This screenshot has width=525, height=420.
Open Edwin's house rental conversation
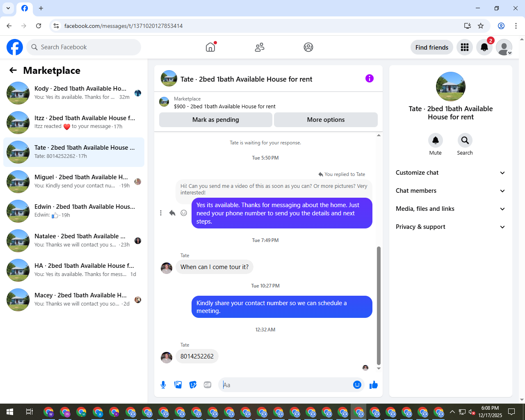(x=74, y=211)
